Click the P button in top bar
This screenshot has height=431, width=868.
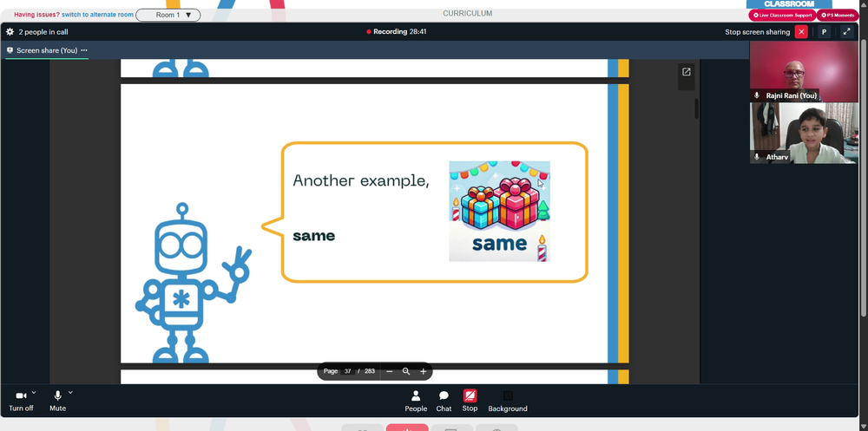pos(824,31)
